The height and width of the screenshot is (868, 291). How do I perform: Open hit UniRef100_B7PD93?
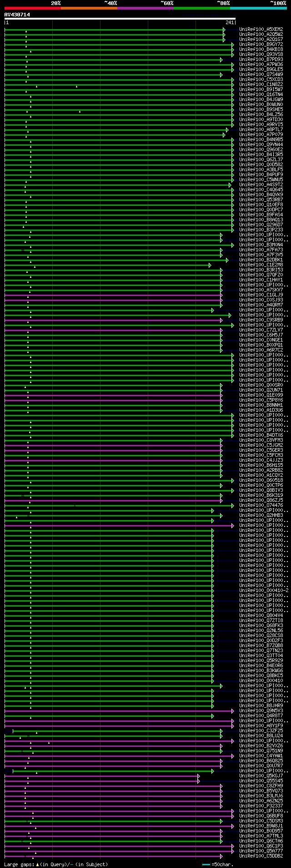(261, 59)
